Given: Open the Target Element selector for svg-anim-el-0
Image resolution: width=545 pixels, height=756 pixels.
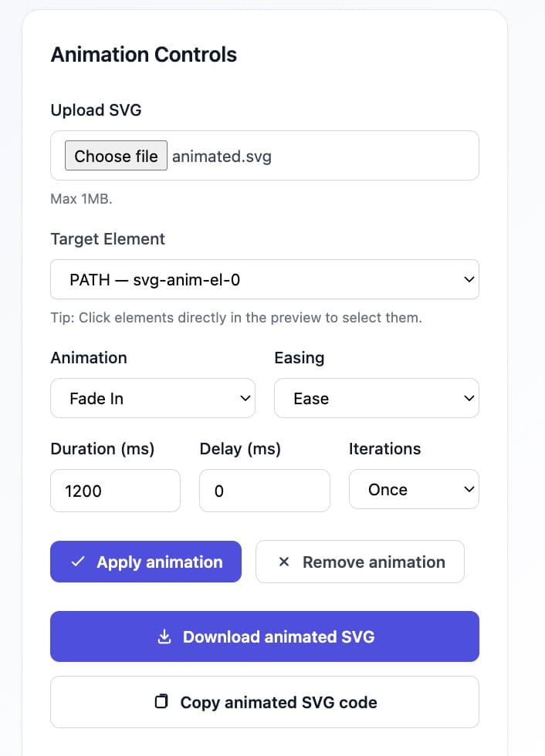Looking at the screenshot, I should [265, 279].
